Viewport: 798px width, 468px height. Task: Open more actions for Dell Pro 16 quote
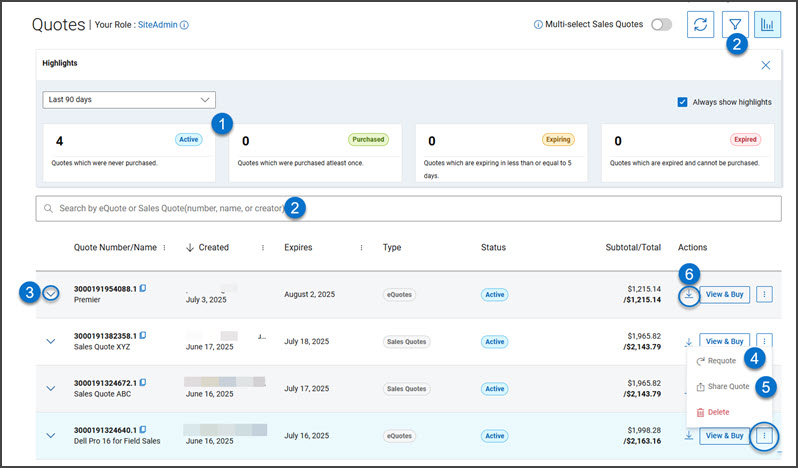764,436
